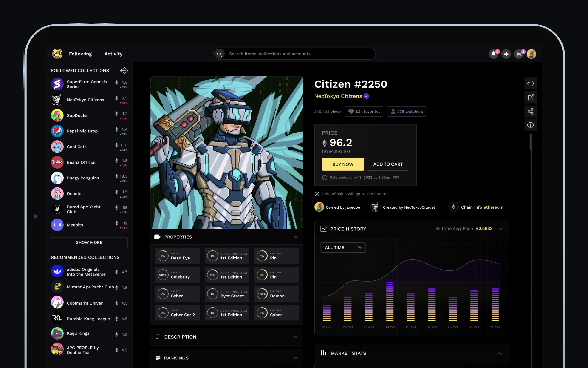Click the NeoTokyoCitadel creator avatar
This screenshot has height=368, width=588.
click(375, 207)
